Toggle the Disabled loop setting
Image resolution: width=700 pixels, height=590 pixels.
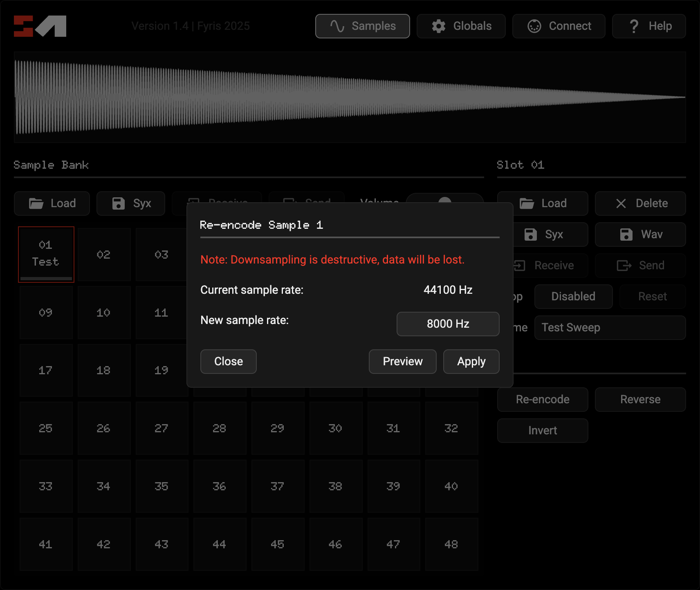click(x=573, y=297)
